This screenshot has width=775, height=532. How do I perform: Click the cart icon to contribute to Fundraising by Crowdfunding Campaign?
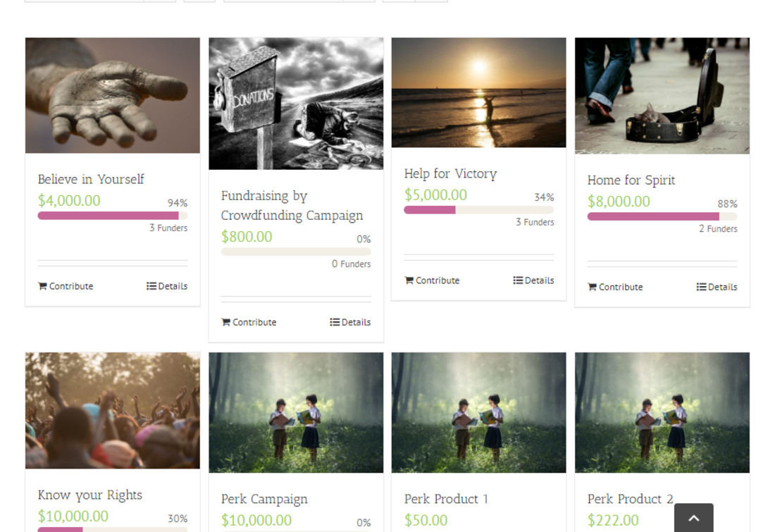point(226,322)
